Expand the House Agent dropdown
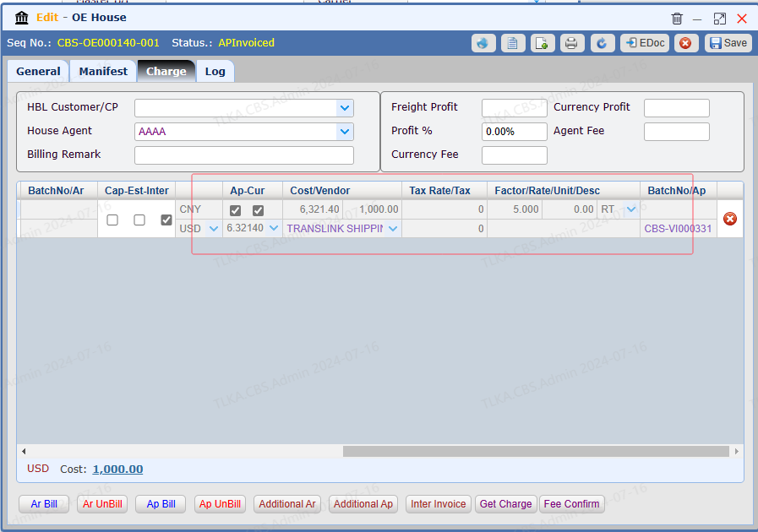This screenshot has height=532, width=758. [345, 132]
